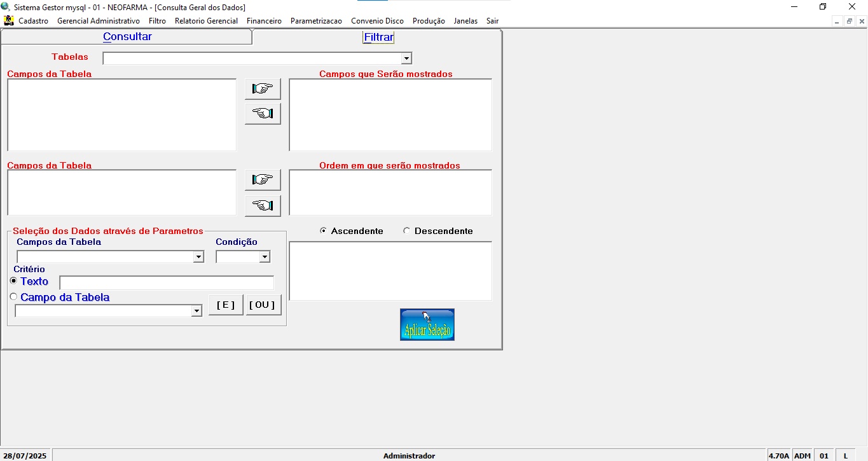868x461 pixels.
Task: Switch to the Consultar tab
Action: pyautogui.click(x=127, y=37)
